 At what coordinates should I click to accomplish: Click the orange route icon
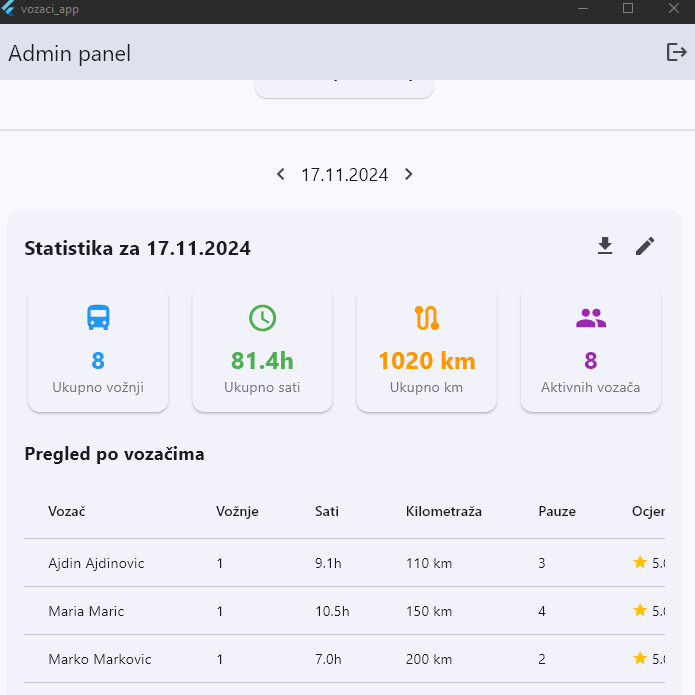tap(427, 318)
